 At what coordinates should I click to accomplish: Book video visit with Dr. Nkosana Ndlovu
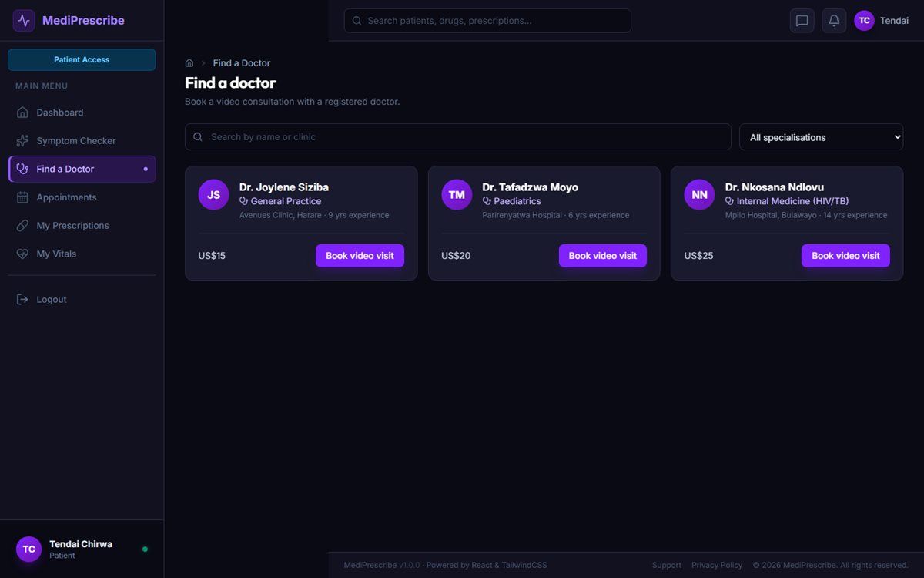(845, 256)
